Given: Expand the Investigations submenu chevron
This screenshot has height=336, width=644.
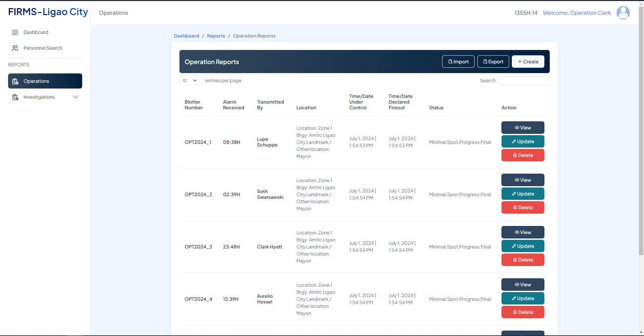Looking at the screenshot, I should [x=75, y=97].
